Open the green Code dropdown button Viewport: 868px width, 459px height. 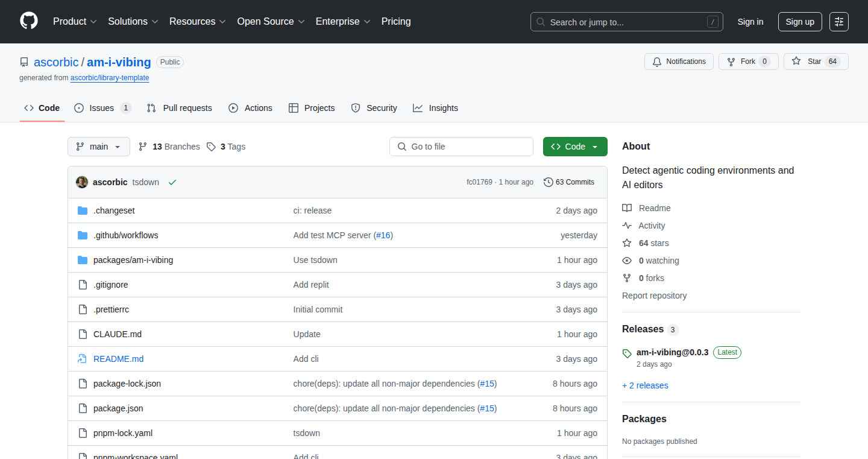click(575, 147)
